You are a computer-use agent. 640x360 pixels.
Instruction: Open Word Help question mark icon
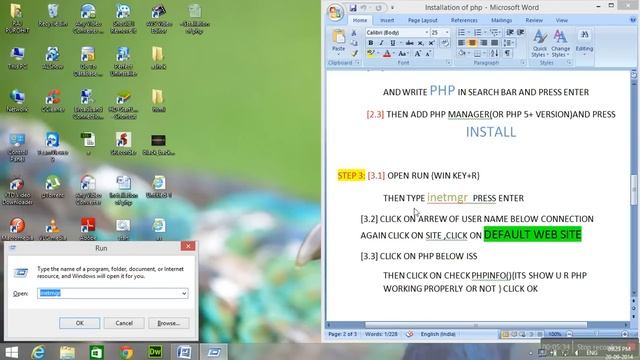(633, 20)
